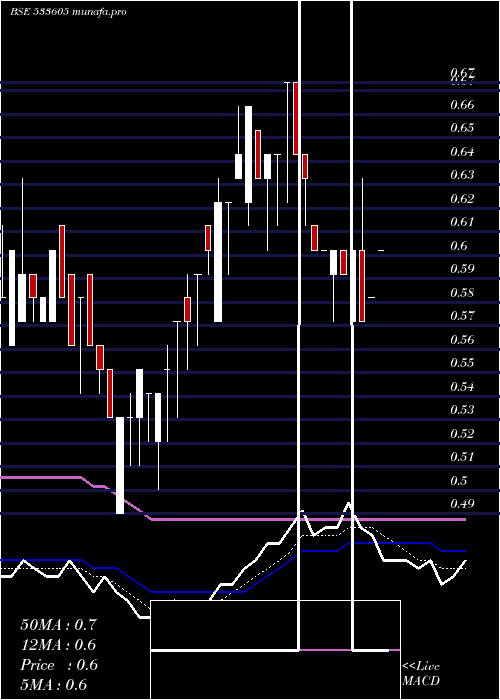The height and width of the screenshot is (700, 500).
Task: Click the 0.61 price axis label
Action: [462, 222]
